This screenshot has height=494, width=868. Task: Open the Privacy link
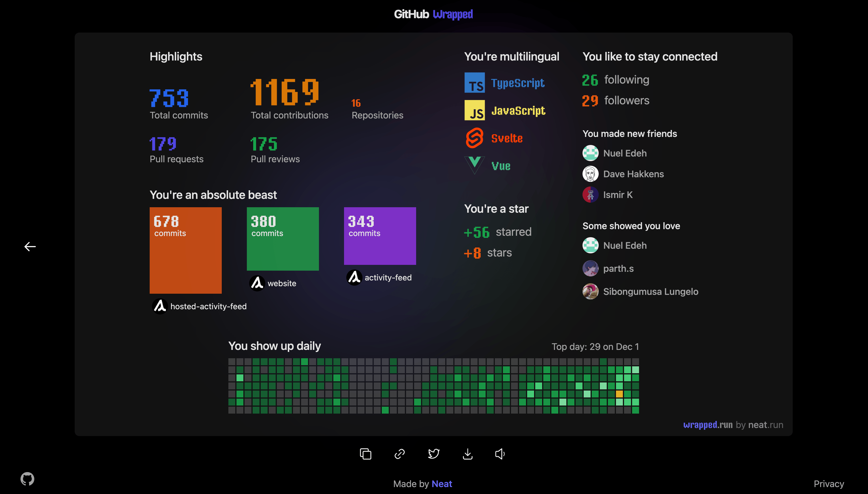pos(828,484)
